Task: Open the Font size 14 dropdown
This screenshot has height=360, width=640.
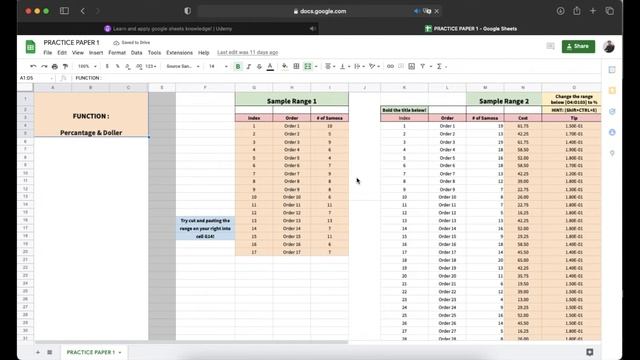Action: click(218, 66)
